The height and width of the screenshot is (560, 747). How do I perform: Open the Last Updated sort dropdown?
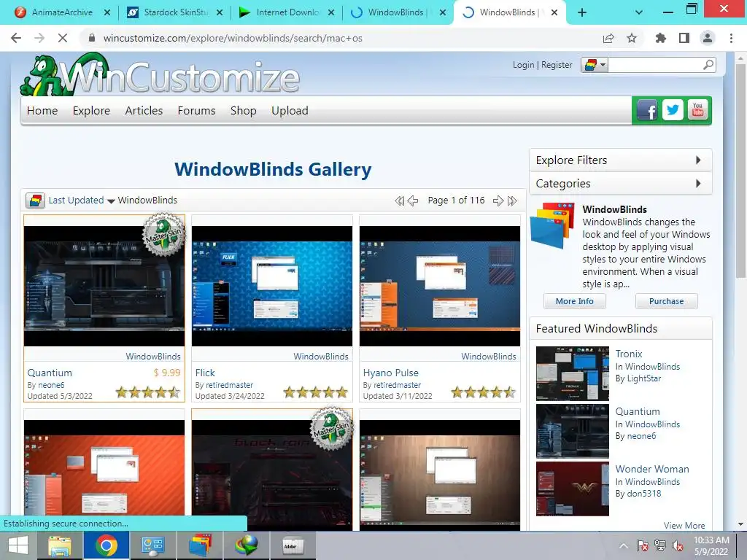[x=82, y=201]
